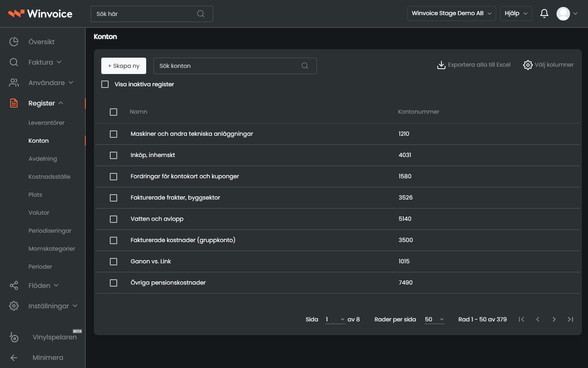This screenshot has height=368, width=588.
Task: Click the magnifier icon in Sök konton field
Action: click(305, 66)
